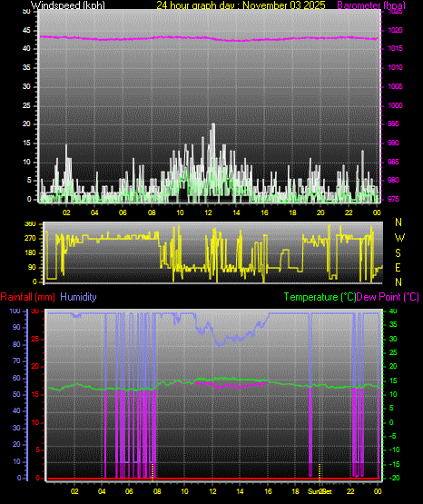Click the barometer axis value "985"
The width and height of the screenshot is (423, 504).
click(393, 162)
